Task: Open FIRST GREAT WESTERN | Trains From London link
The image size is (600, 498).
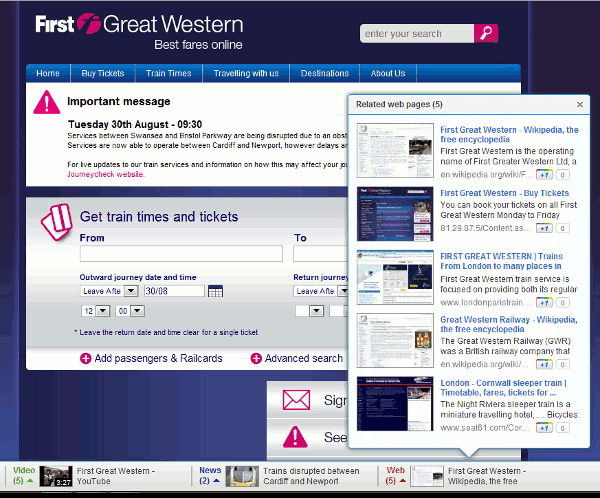Action: click(501, 261)
